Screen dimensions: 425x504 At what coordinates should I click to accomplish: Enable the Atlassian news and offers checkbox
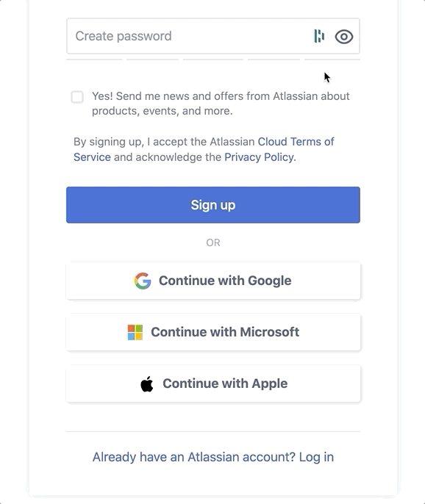tap(77, 97)
